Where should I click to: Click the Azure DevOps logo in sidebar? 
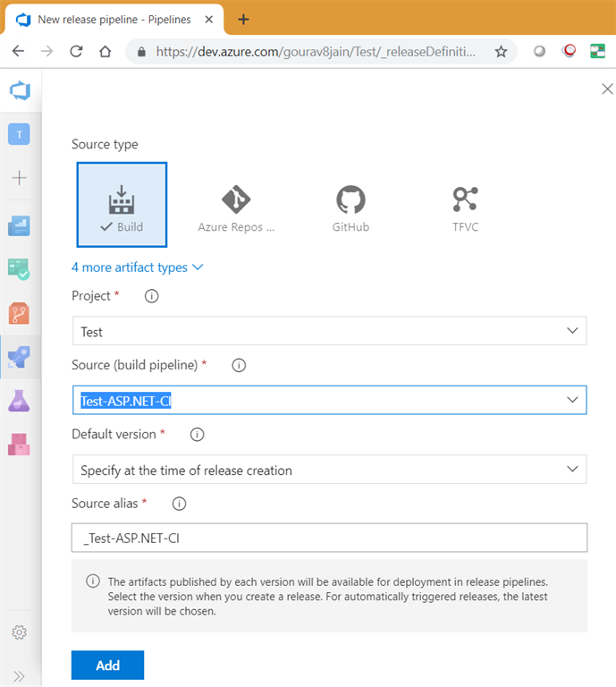coord(21,90)
